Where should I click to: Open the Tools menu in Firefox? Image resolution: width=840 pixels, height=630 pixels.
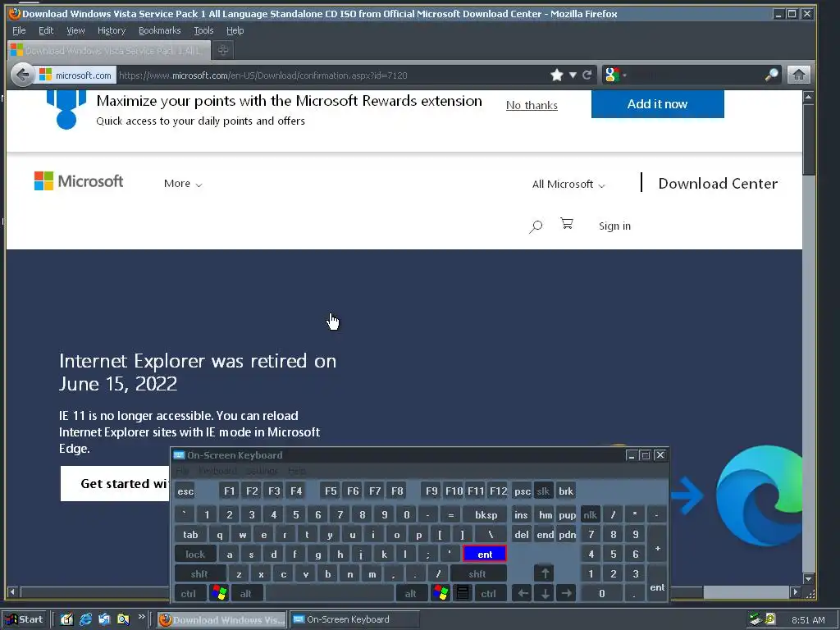click(203, 30)
